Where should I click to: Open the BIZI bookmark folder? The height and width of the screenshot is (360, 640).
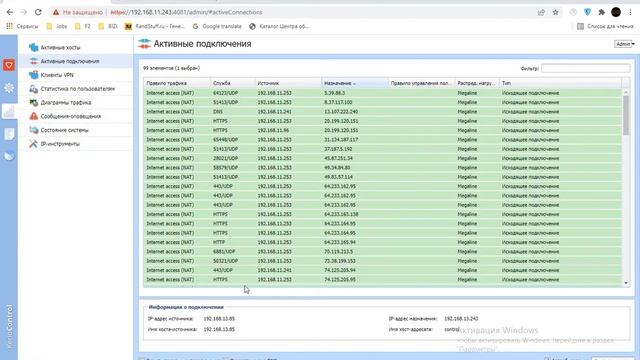pyautogui.click(x=108, y=26)
